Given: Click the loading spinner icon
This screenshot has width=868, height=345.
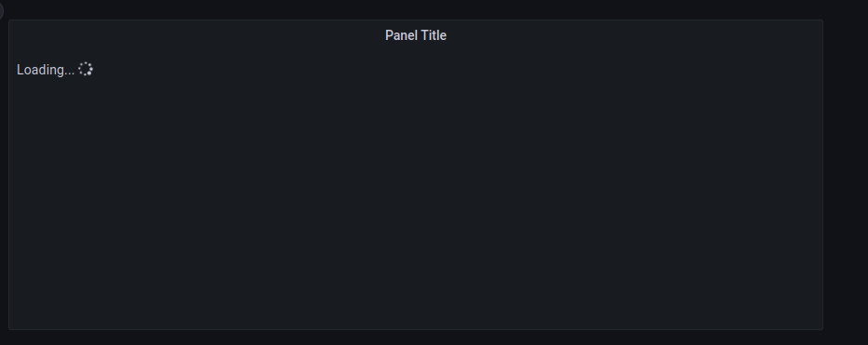Looking at the screenshot, I should tap(86, 69).
